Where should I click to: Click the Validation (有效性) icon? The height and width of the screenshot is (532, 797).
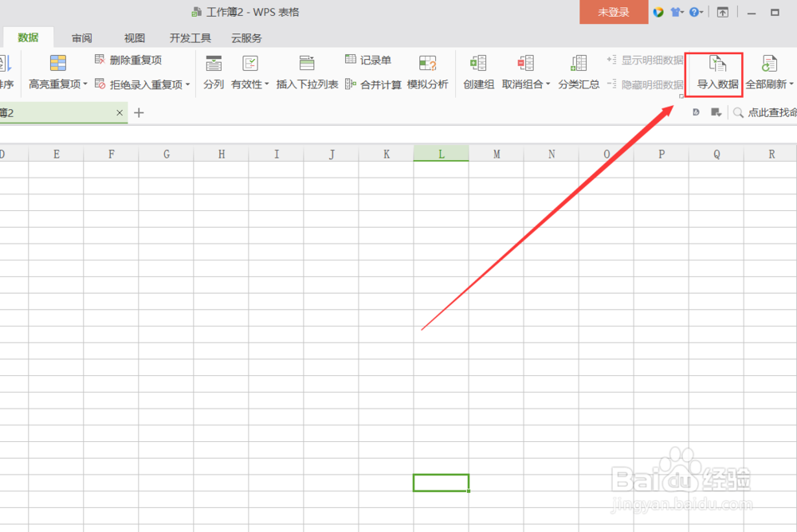tap(250, 64)
